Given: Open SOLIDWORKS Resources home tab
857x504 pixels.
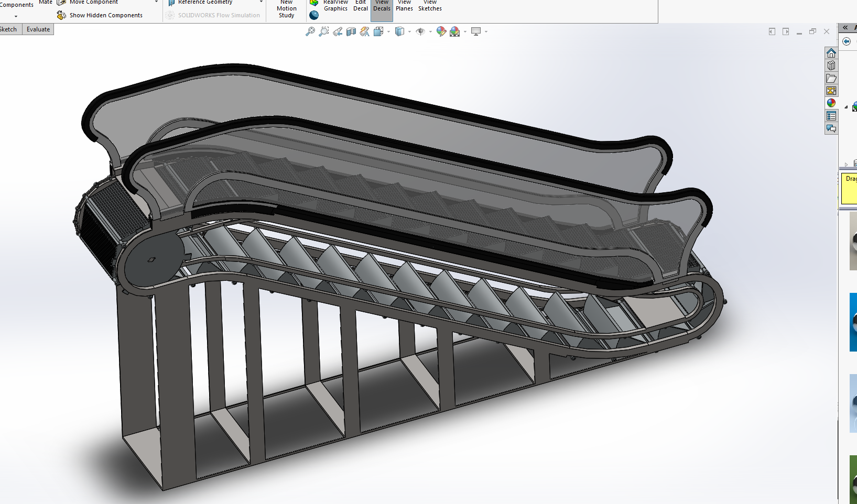Looking at the screenshot, I should click(831, 53).
